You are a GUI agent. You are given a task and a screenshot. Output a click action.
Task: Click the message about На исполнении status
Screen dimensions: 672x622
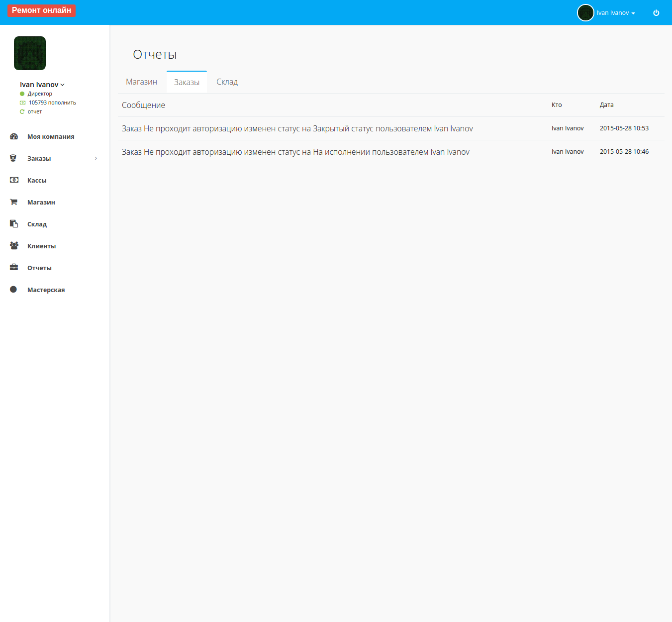point(295,152)
